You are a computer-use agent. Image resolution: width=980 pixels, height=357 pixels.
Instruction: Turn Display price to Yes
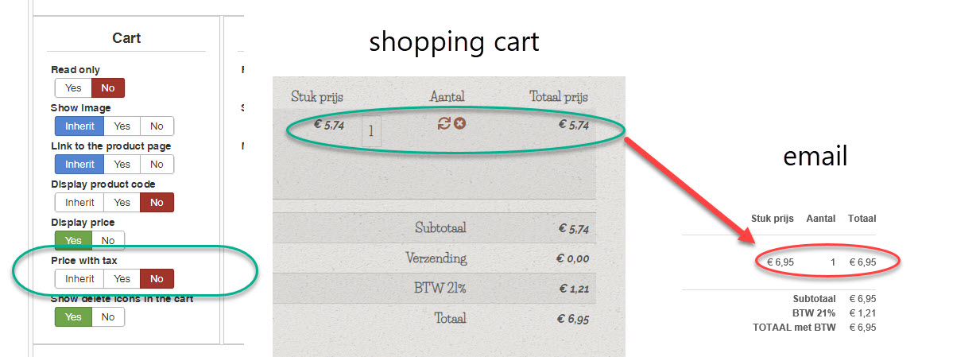73,241
